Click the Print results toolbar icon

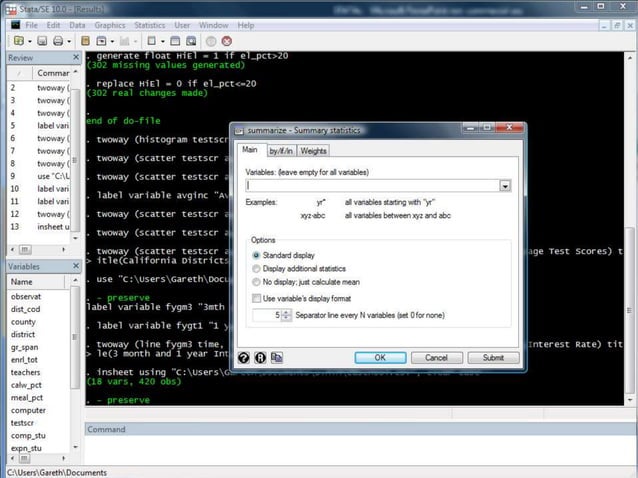[58, 41]
